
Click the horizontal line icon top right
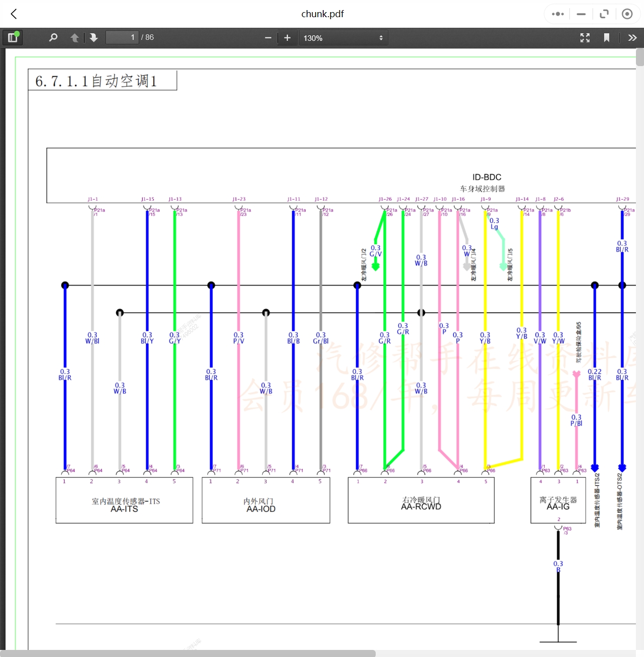pyautogui.click(x=580, y=14)
